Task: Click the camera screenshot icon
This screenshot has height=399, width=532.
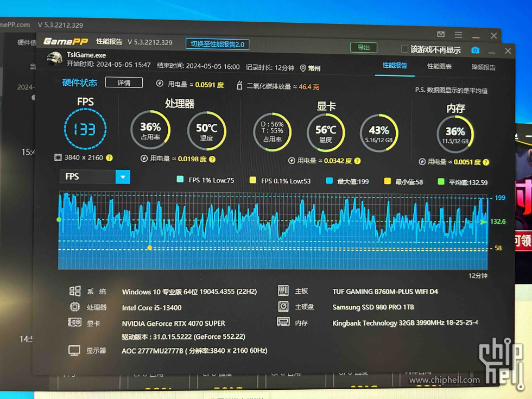Action: [476, 50]
